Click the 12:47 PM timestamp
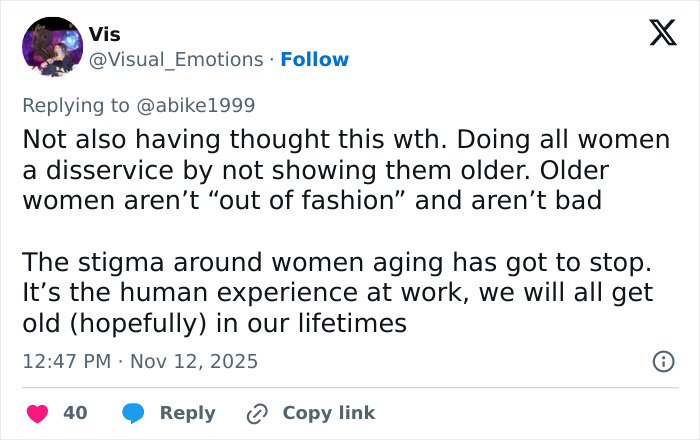The width and height of the screenshot is (700, 440). [67, 362]
